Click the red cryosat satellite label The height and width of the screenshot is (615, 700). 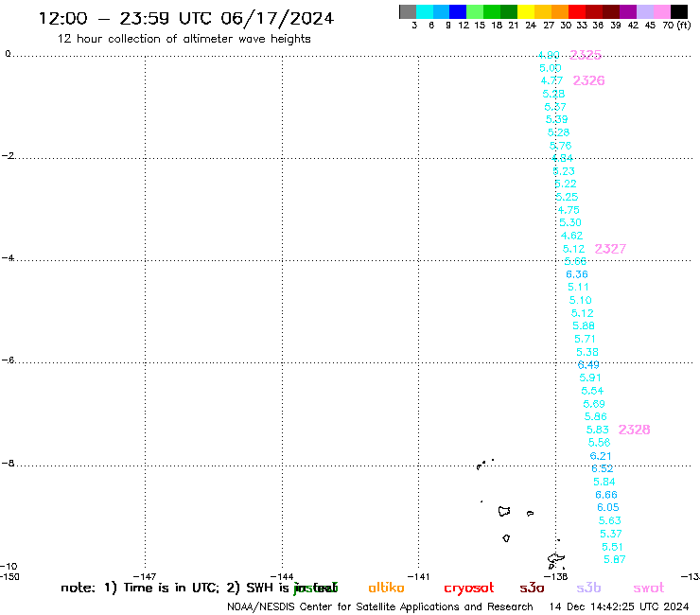pyautogui.click(x=469, y=589)
